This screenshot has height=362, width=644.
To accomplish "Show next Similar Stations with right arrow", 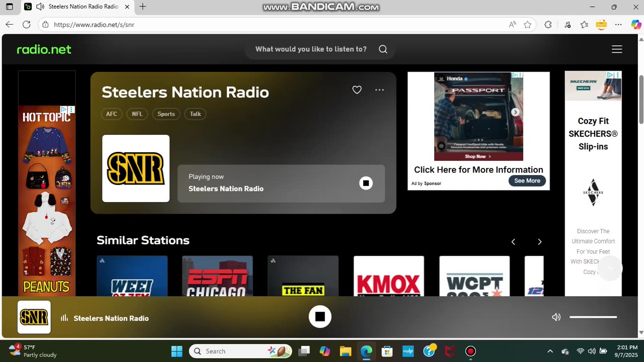I will coord(539,242).
